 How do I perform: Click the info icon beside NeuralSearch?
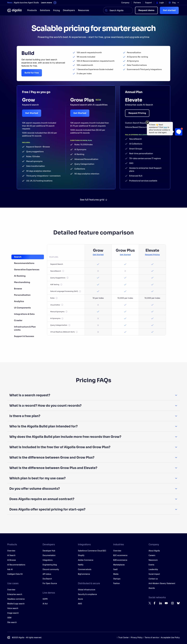coord(63,271)
